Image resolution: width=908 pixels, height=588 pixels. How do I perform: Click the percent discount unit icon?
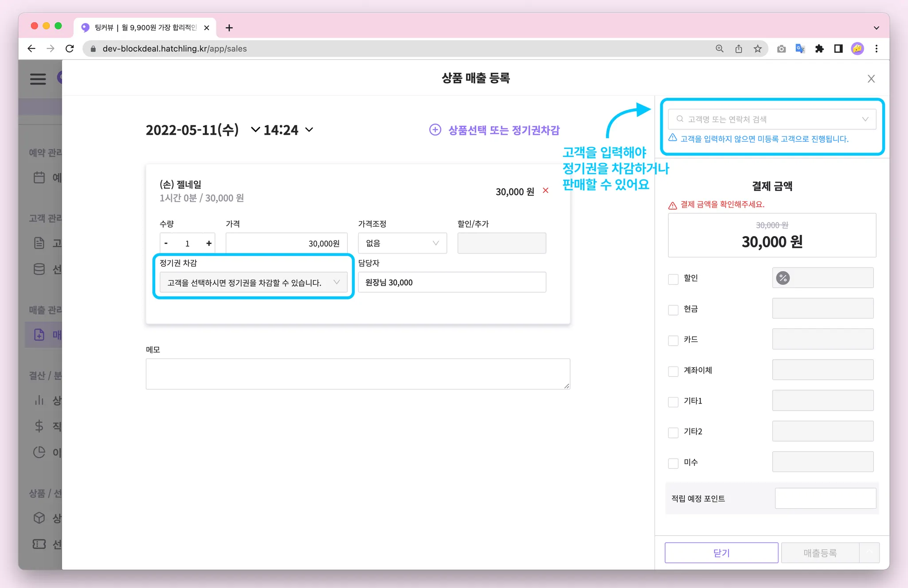pos(783,278)
